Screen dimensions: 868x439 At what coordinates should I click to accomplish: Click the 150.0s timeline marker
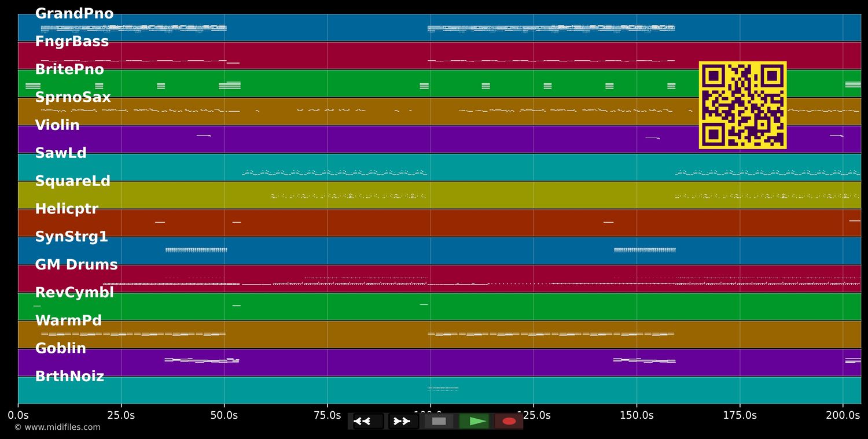(637, 415)
